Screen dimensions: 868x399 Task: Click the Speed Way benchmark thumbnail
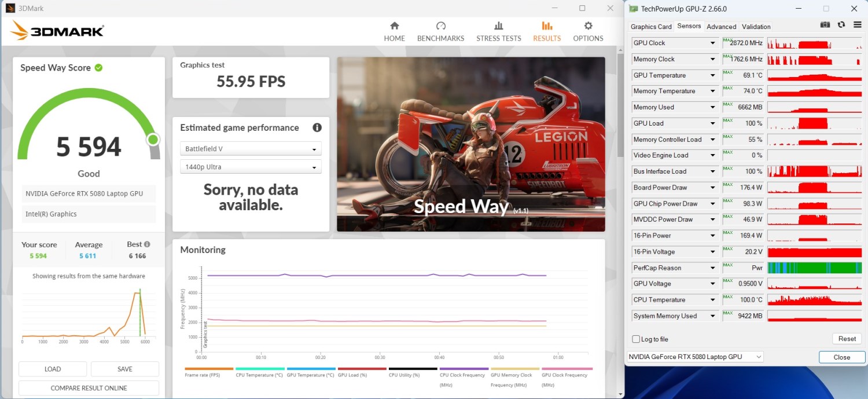[x=471, y=144]
